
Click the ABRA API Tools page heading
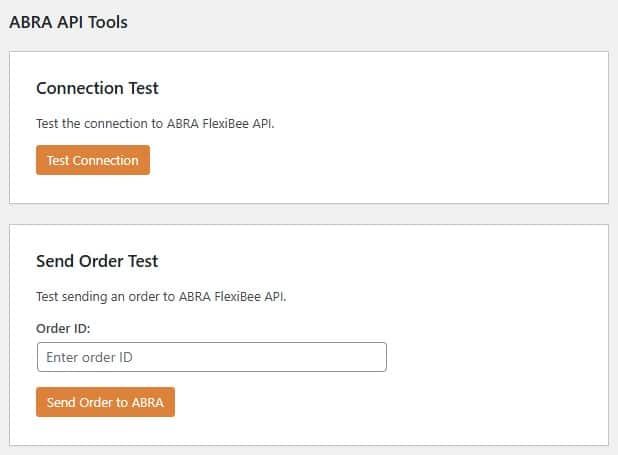(x=68, y=21)
